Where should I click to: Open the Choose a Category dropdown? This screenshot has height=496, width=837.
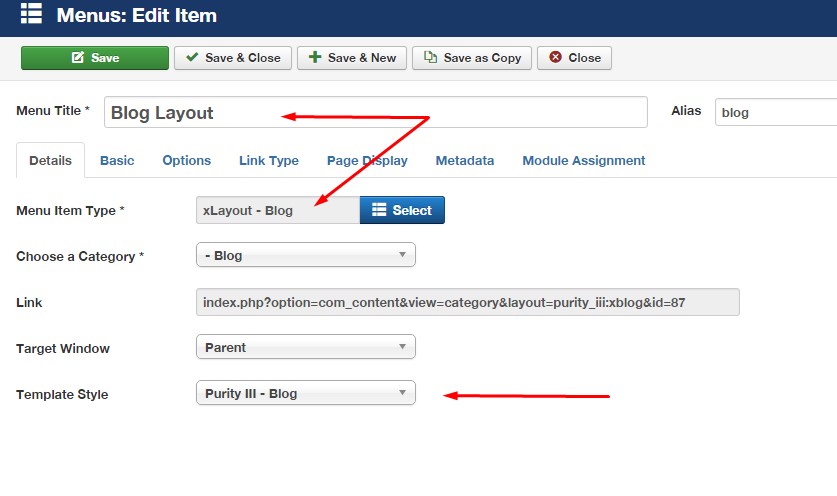(305, 255)
